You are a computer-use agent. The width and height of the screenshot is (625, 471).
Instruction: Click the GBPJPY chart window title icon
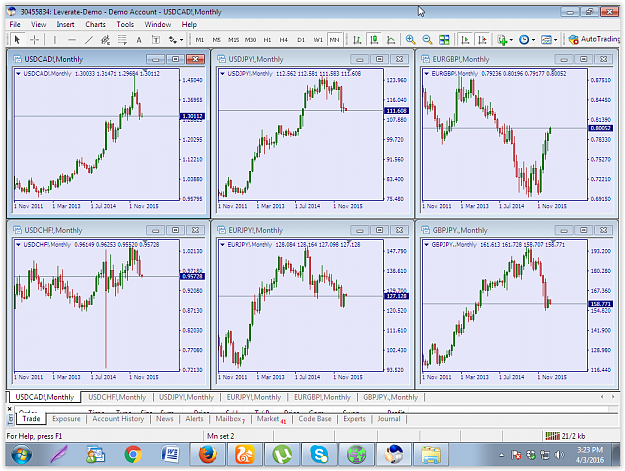(x=426, y=230)
